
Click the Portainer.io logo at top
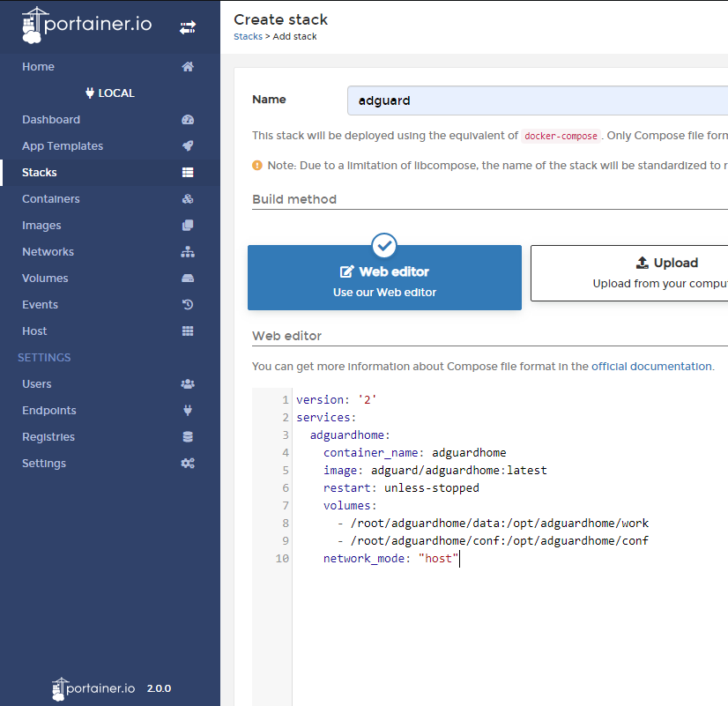coord(87,25)
